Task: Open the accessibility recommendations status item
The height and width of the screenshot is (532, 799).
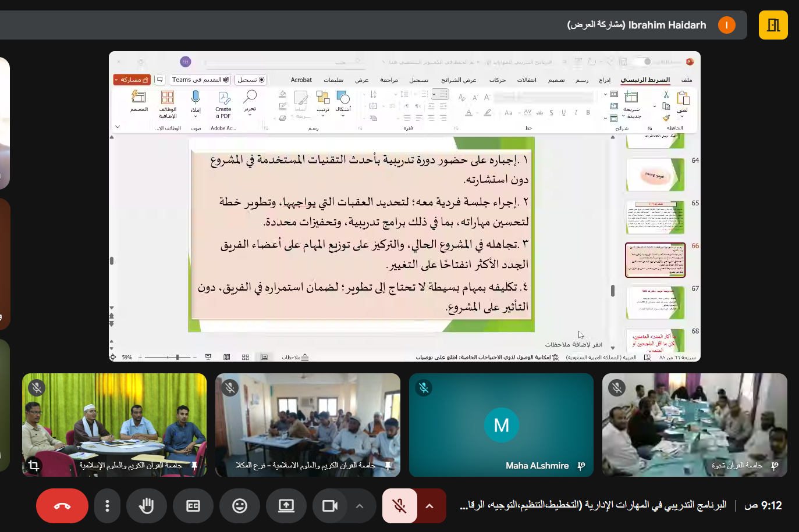Action: coord(487,357)
